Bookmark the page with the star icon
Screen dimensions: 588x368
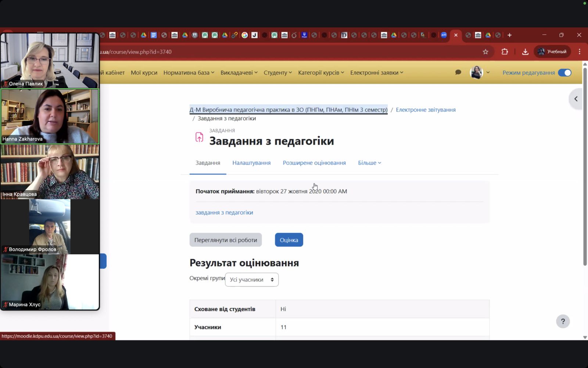[485, 52]
